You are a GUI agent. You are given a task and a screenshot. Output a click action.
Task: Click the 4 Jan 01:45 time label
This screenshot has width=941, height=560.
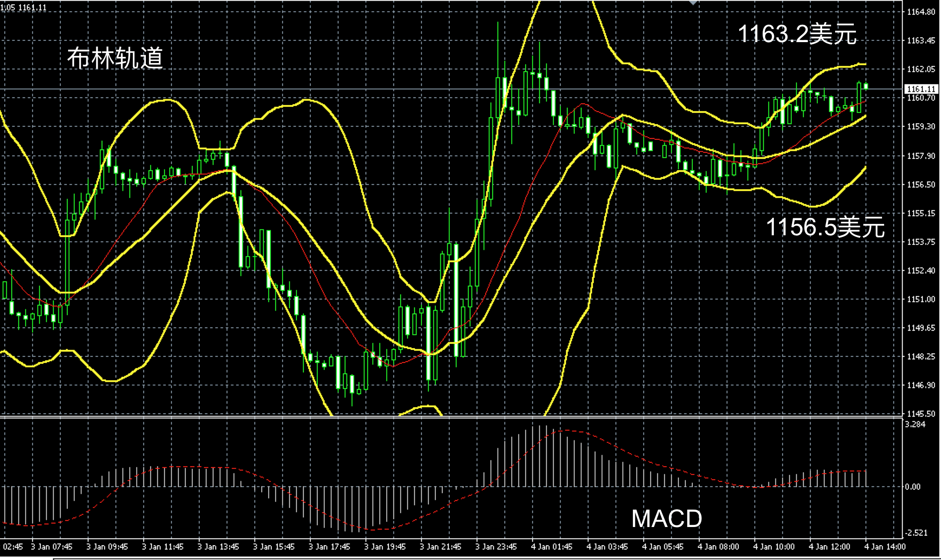[551, 547]
